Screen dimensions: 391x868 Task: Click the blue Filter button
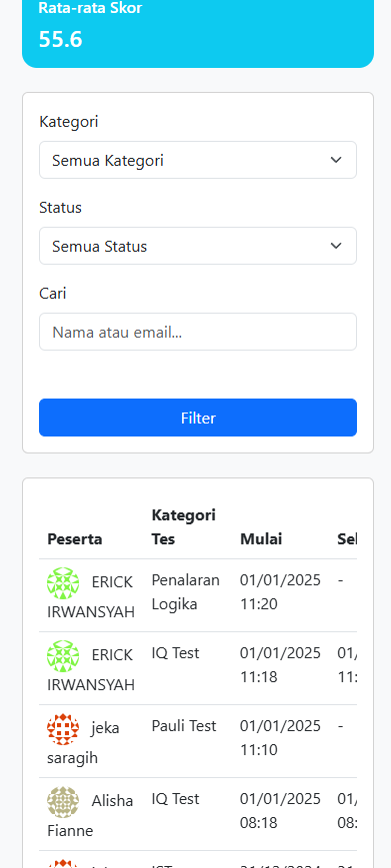pyautogui.click(x=198, y=418)
